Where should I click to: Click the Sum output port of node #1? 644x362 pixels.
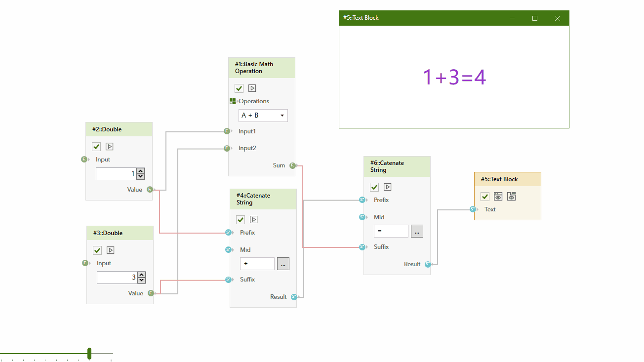point(292,165)
